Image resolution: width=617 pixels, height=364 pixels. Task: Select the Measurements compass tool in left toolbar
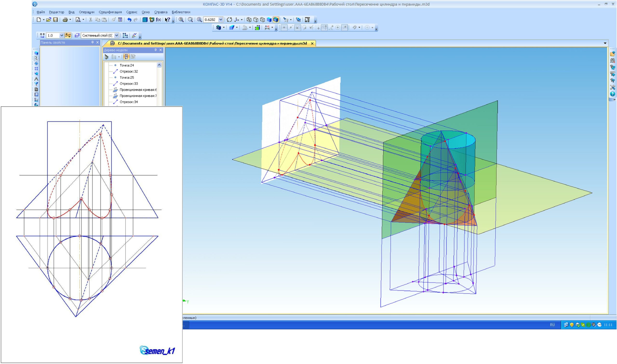pyautogui.click(x=36, y=79)
